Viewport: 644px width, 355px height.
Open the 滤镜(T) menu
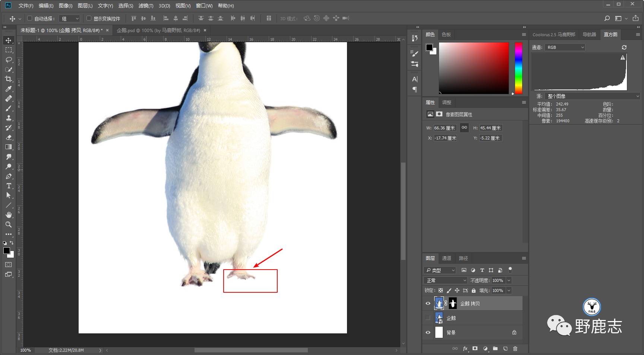[146, 6]
